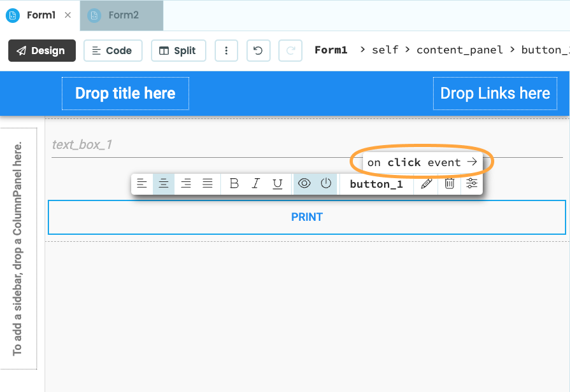570x392 pixels.
Task: Open button_1 properties via the sliders icon
Action: pos(471,183)
